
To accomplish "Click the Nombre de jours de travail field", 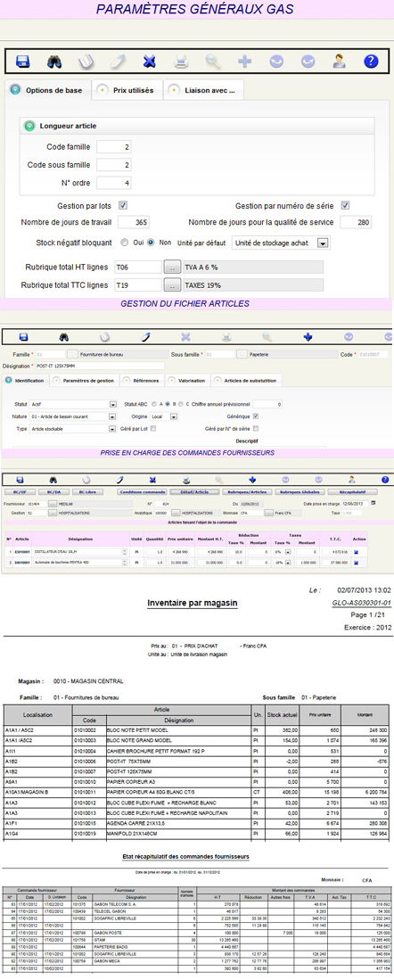I will coord(134,222).
